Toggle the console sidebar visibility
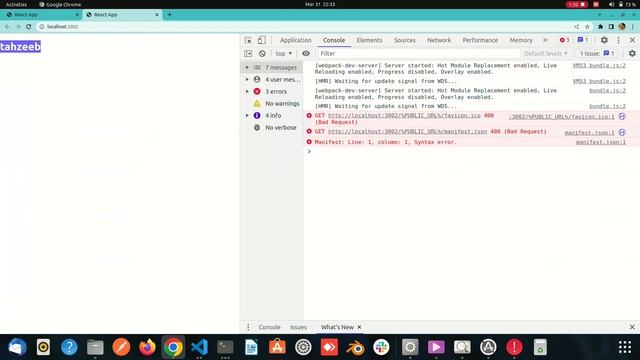This screenshot has width=640, height=360. click(x=248, y=53)
